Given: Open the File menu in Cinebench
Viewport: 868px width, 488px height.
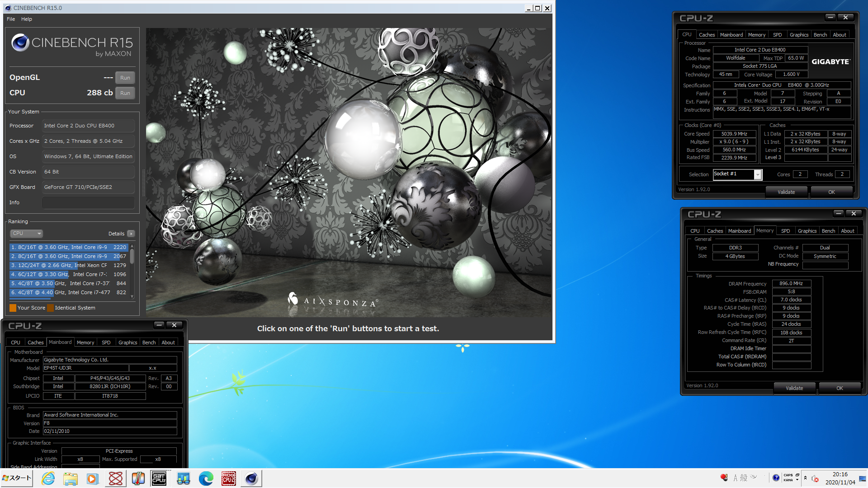Looking at the screenshot, I should coord(11,19).
